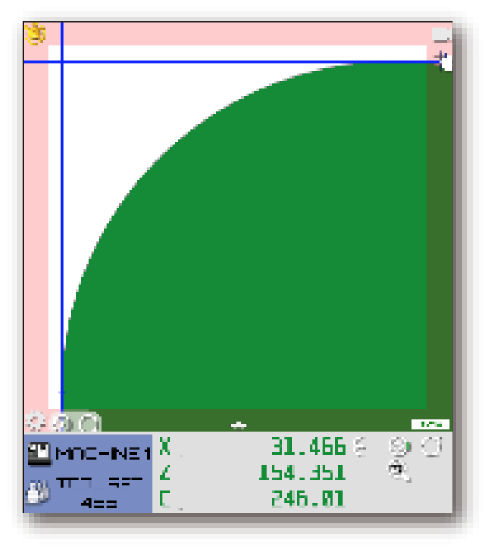Click the machine disk icon beside machine name
Image resolution: width=496 pixels, height=556 pixels.
[39, 453]
